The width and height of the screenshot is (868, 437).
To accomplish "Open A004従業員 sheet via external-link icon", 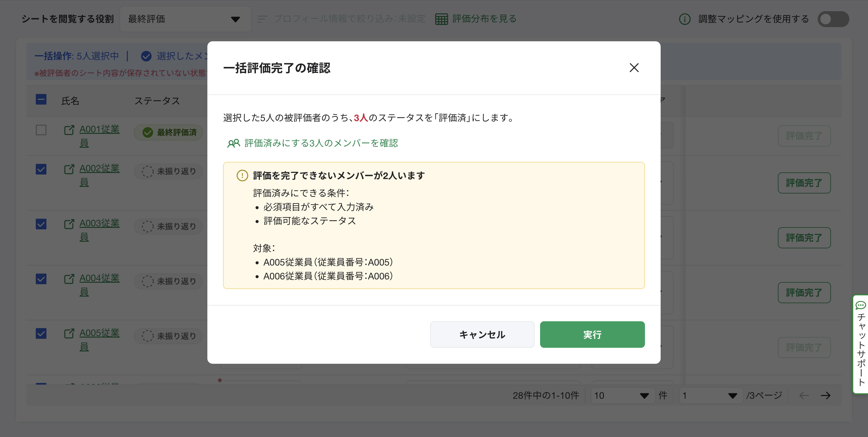I will pos(69,278).
